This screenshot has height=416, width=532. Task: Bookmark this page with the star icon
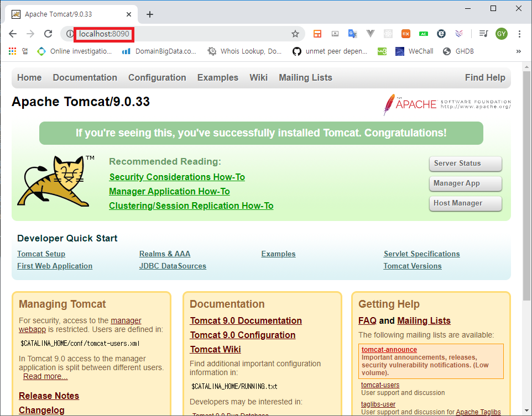point(295,34)
